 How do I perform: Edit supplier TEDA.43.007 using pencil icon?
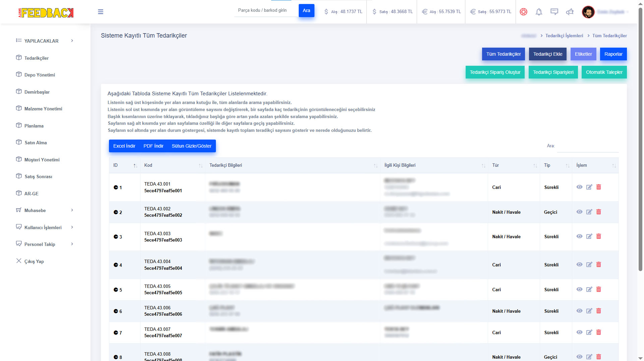[589, 332]
